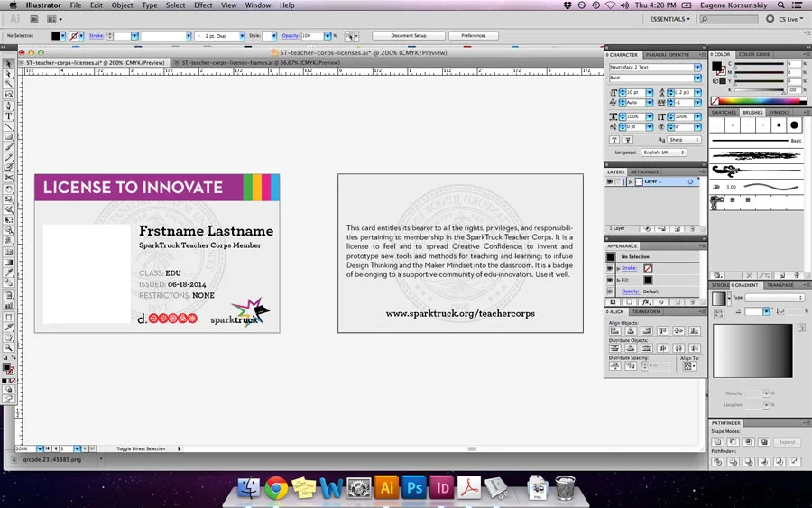
Task: Click the Divide pathfinder icon
Action: tap(718, 462)
